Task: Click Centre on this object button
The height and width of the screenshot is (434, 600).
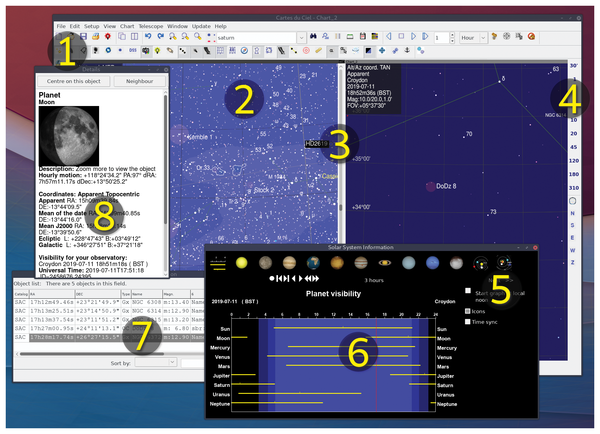Action: (73, 81)
